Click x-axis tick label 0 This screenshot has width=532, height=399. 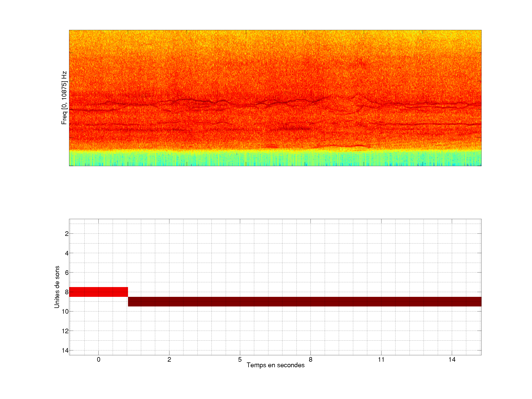point(99,359)
